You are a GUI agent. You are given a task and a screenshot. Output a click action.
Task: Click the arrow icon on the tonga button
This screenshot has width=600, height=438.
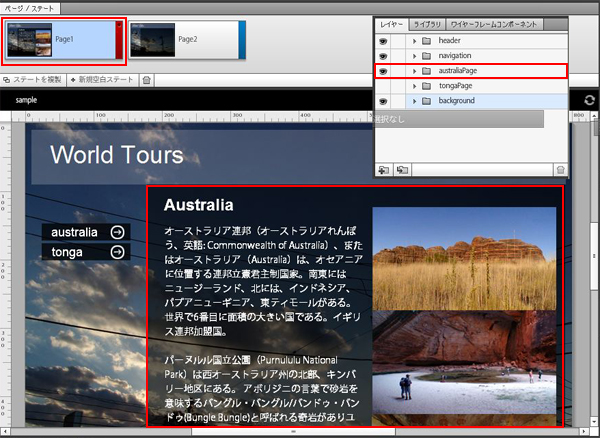117,252
